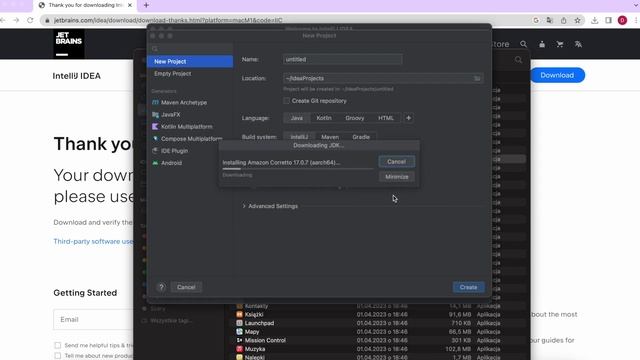
Task: Add another language with the plus button
Action: pyautogui.click(x=409, y=118)
